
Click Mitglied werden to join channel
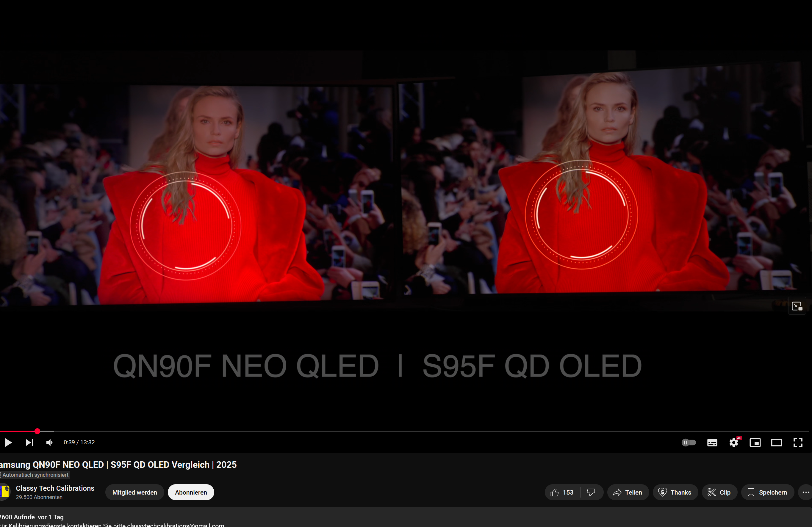coord(134,492)
